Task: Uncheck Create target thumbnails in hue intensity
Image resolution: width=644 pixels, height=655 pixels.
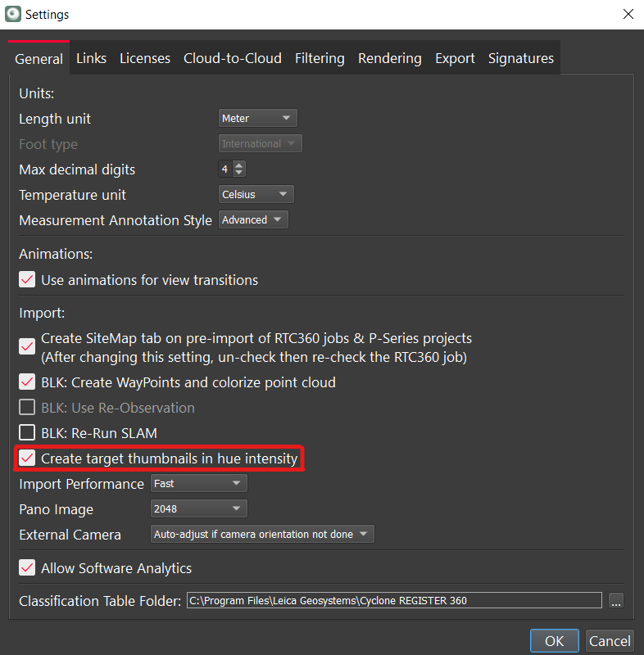Action: click(27, 458)
